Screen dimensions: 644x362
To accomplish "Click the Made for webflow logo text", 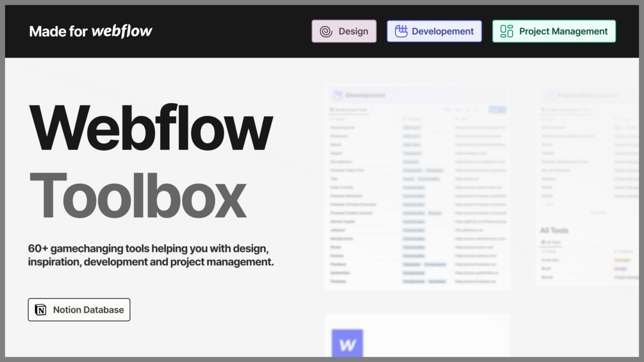I will (x=91, y=31).
